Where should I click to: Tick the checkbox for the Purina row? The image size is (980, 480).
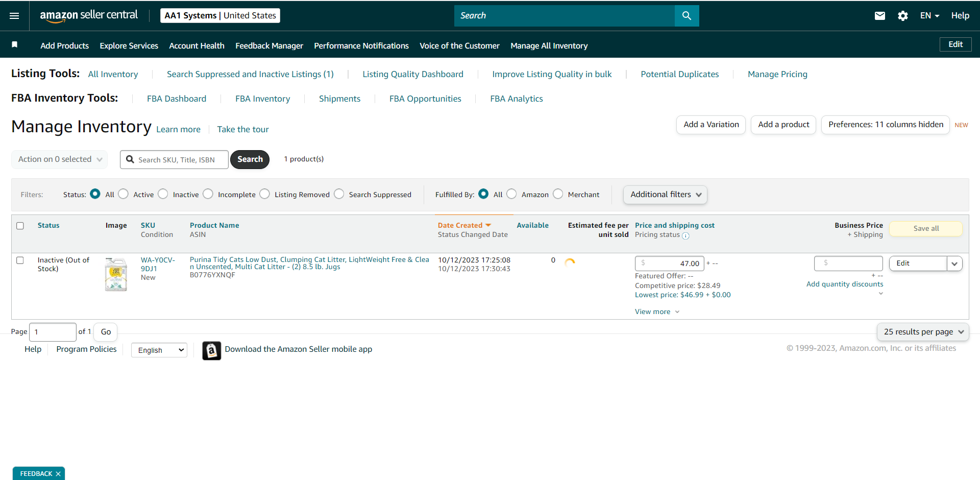pyautogui.click(x=20, y=260)
